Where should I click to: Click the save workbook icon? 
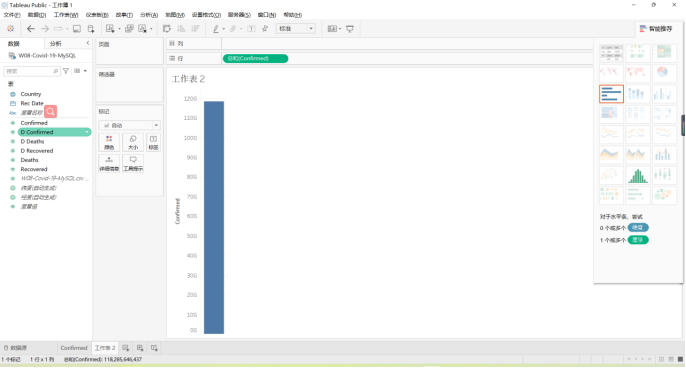77,29
